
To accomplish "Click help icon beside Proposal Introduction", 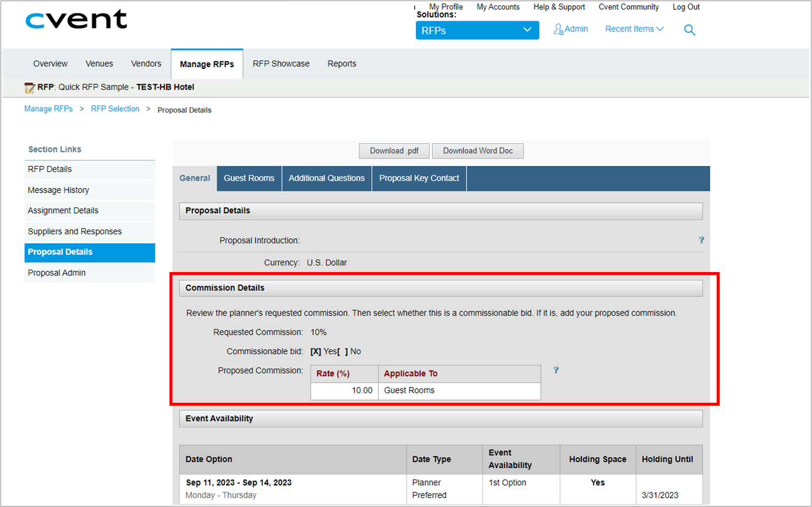I will [701, 240].
